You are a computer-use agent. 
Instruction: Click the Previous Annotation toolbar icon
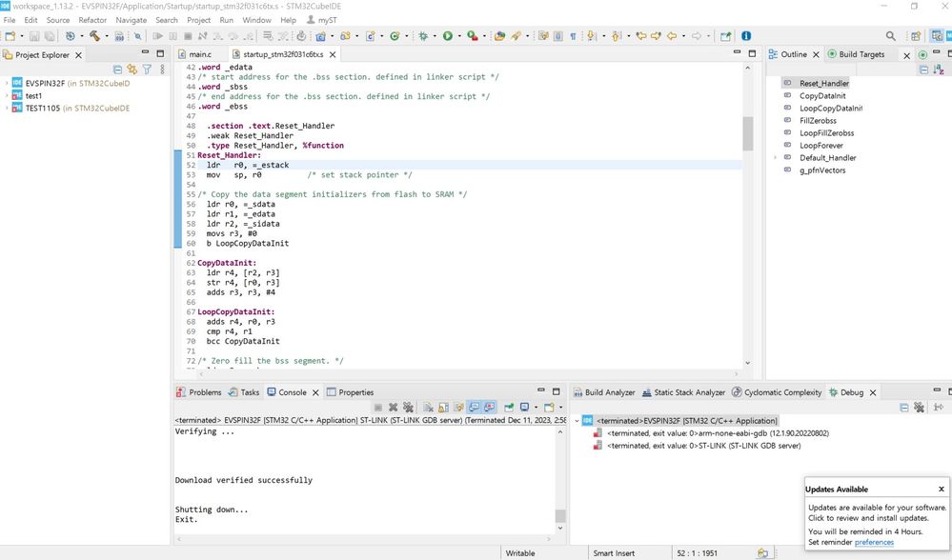(616, 36)
